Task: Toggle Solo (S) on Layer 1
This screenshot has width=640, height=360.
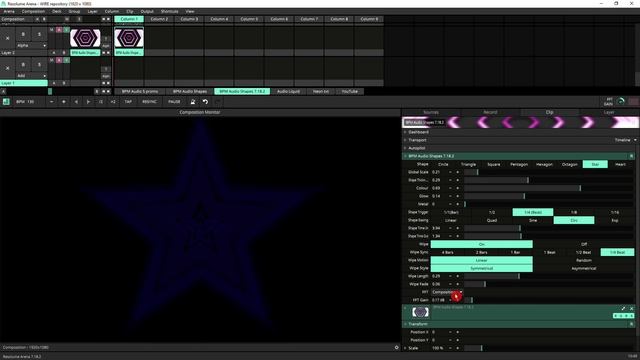Action: point(39,64)
